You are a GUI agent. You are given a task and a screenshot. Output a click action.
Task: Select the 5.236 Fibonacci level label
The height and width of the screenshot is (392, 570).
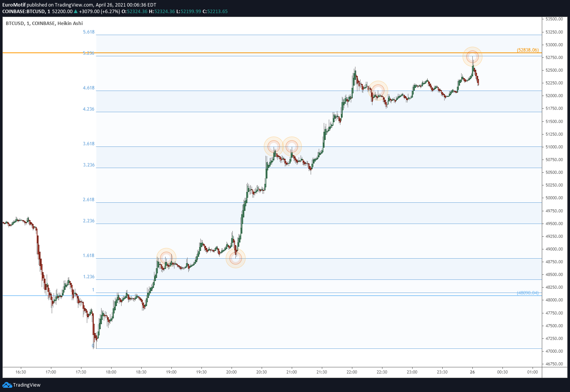89,53
